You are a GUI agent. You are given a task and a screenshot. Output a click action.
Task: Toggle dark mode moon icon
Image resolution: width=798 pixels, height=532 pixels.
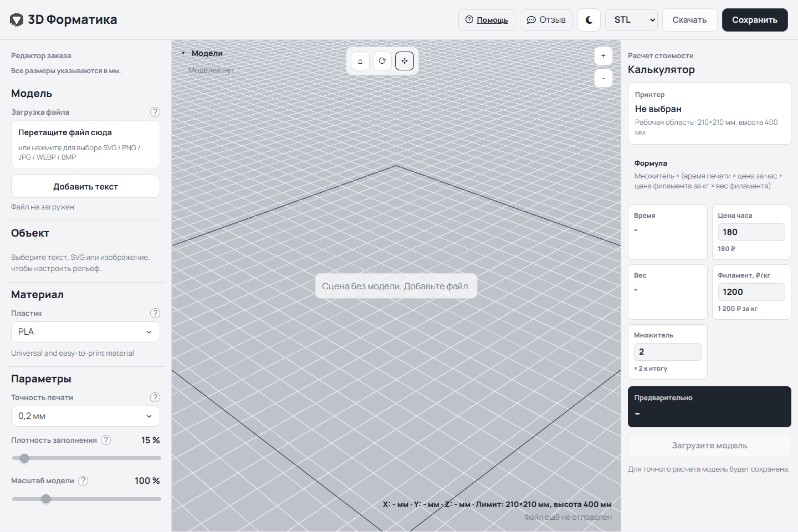(x=589, y=20)
